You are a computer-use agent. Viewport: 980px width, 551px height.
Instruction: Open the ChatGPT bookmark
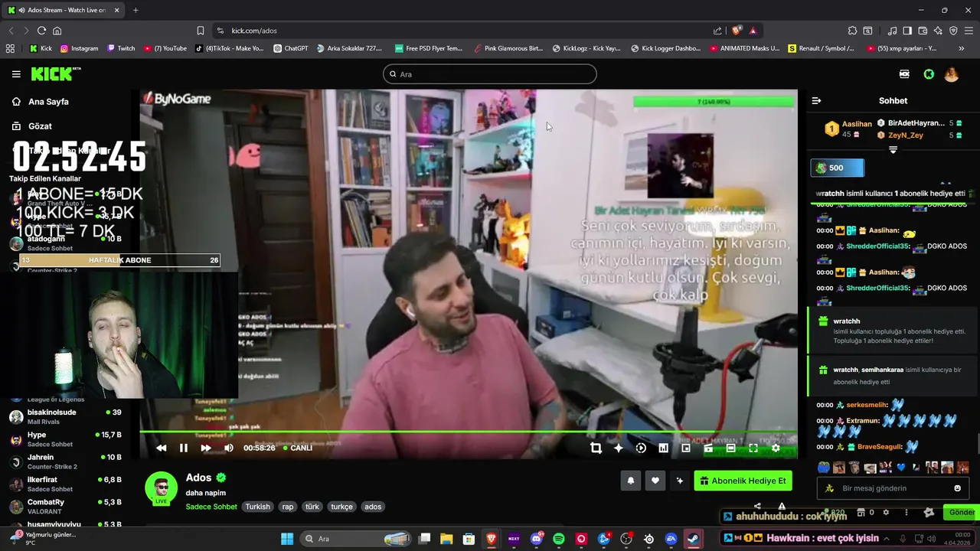[291, 48]
